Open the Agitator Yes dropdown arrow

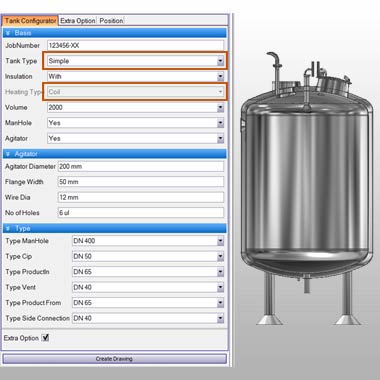point(220,139)
